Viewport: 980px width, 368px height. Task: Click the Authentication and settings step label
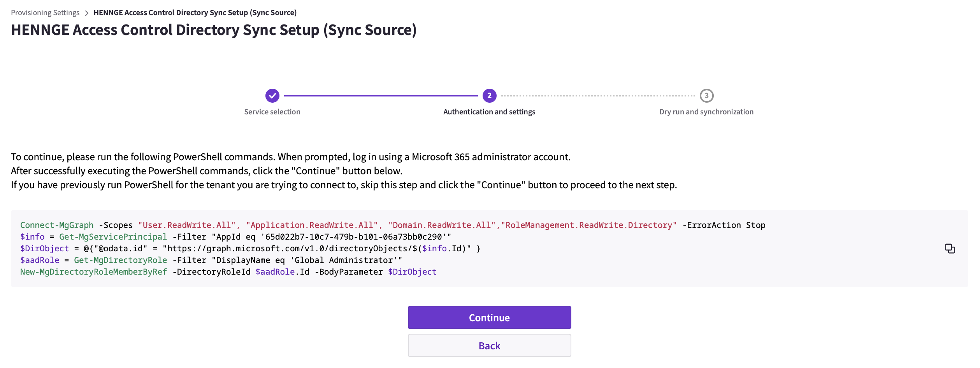[489, 112]
